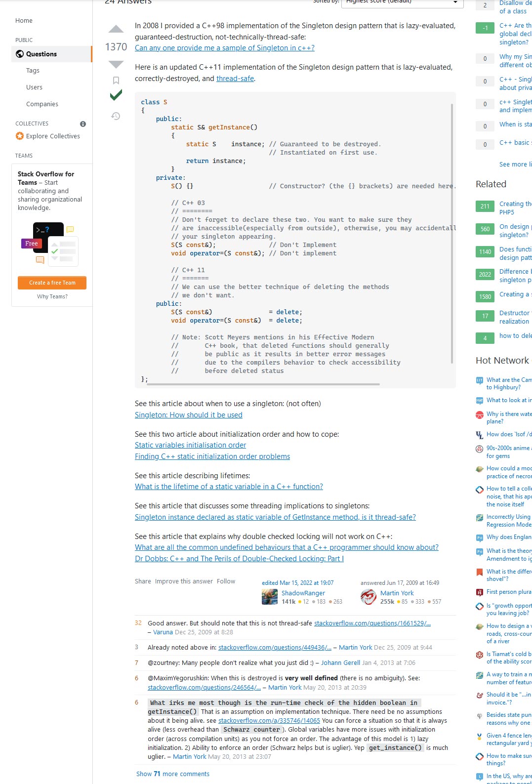Open the answer's activity history icon
The height and width of the screenshot is (784, 532).
[x=116, y=116]
